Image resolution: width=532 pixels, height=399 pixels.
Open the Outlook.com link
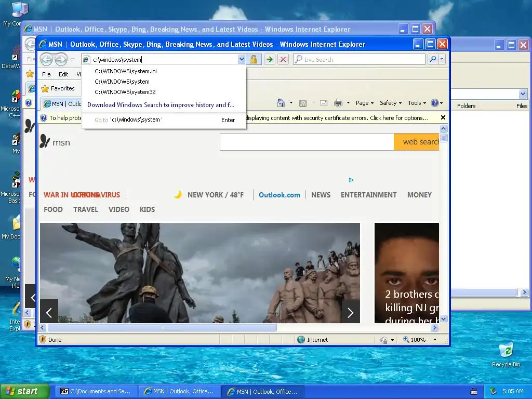point(279,195)
